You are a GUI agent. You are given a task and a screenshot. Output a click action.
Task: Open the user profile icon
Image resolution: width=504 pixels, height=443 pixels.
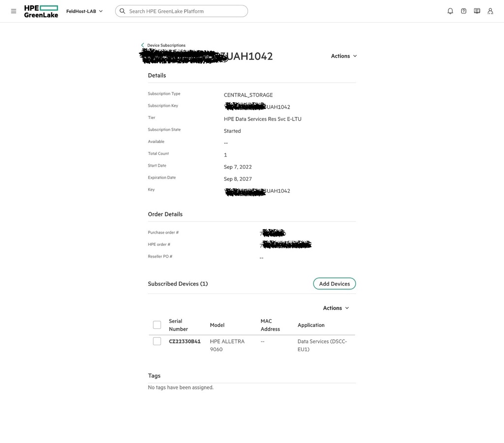[x=490, y=11]
